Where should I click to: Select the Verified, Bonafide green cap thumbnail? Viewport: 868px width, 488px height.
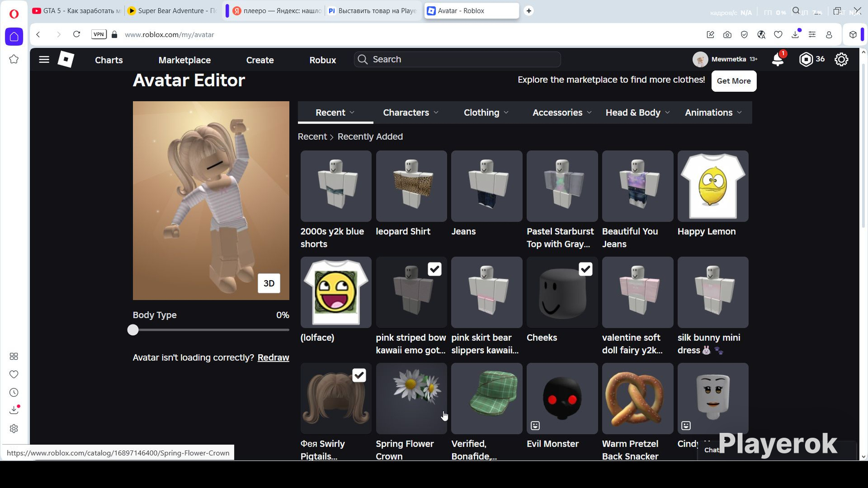(487, 398)
